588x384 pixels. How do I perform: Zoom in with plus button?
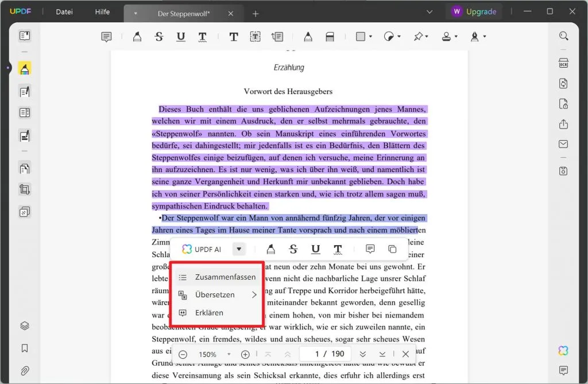coord(245,354)
